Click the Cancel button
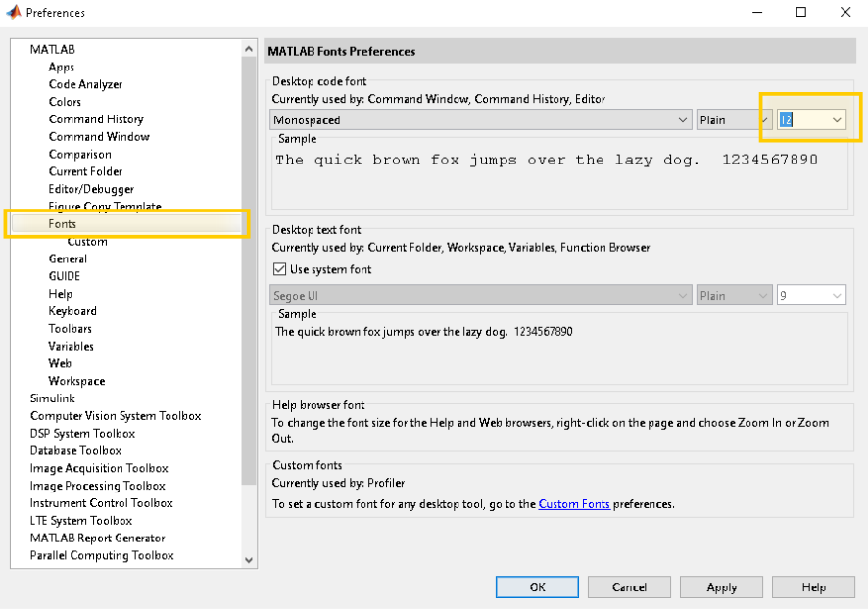868x609 pixels. [x=629, y=586]
